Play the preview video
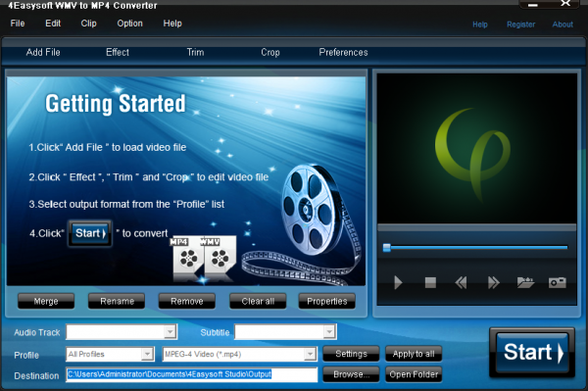The height and width of the screenshot is (391, 588). pyautogui.click(x=398, y=282)
